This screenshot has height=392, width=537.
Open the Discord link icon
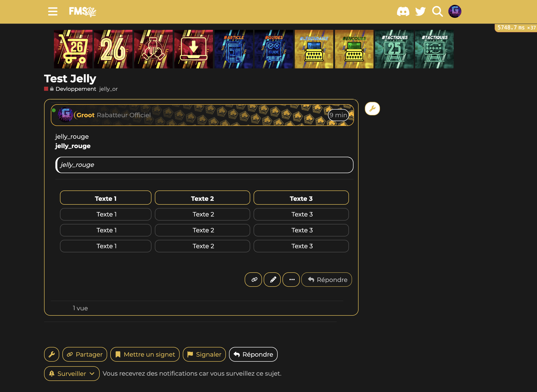403,11
